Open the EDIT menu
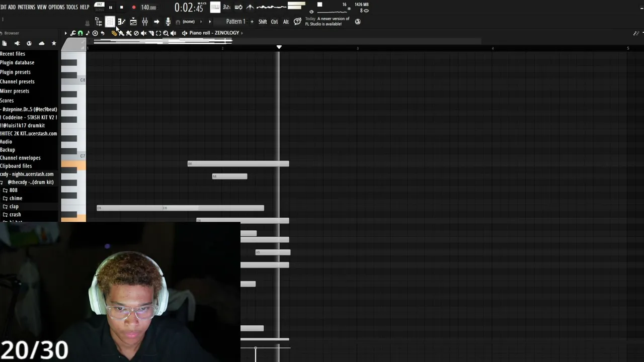The height and width of the screenshot is (362, 644). [x=3, y=7]
